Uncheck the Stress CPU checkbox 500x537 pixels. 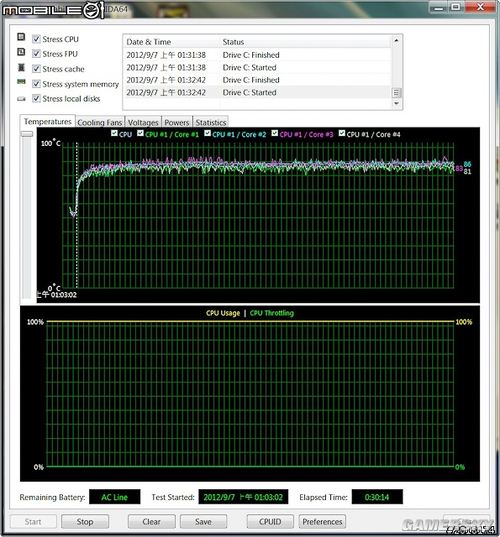(36, 39)
